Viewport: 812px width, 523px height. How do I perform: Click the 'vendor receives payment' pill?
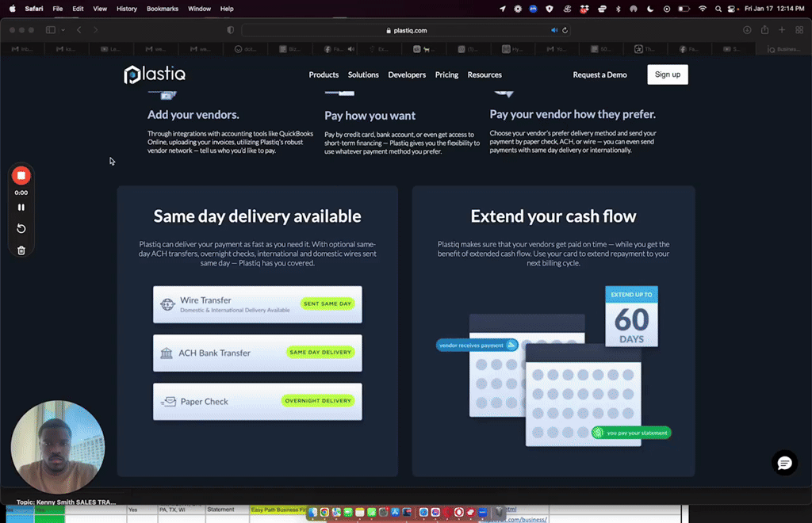[x=477, y=345]
